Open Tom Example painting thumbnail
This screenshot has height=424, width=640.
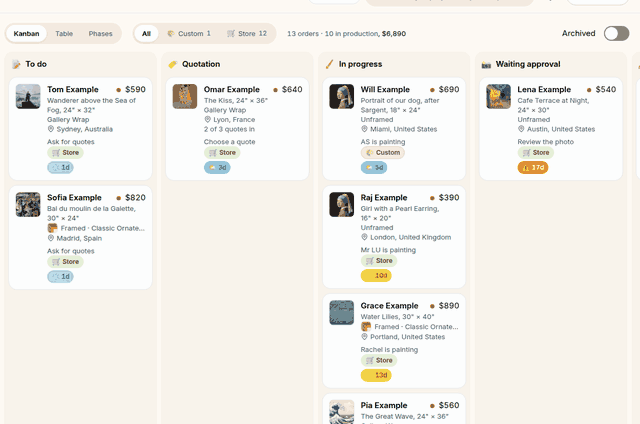[x=28, y=96]
